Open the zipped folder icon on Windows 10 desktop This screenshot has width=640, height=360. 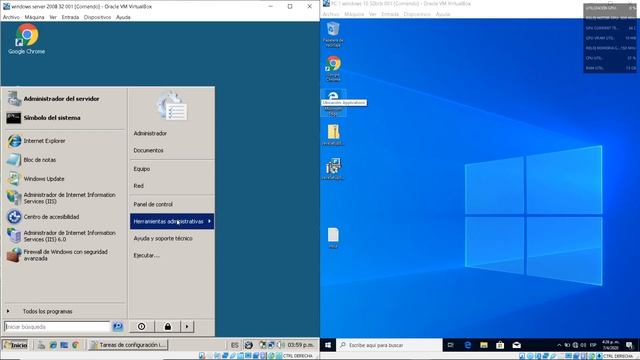click(333, 135)
